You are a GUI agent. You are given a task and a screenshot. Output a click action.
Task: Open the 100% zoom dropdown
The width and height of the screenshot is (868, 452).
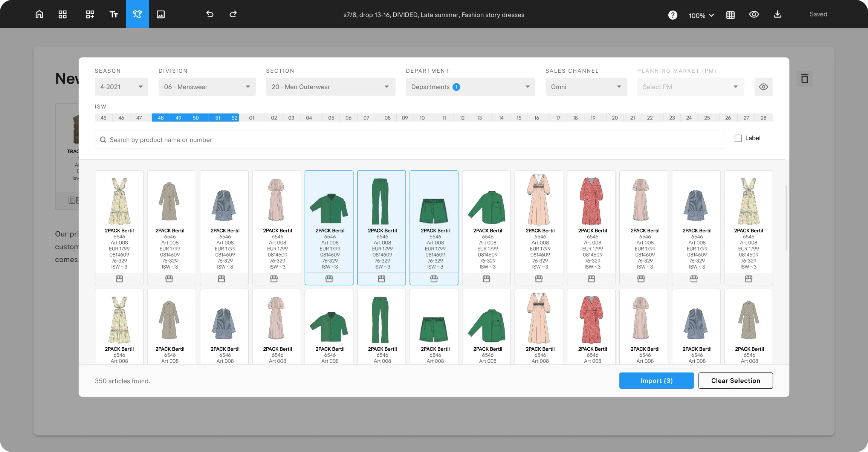[701, 15]
